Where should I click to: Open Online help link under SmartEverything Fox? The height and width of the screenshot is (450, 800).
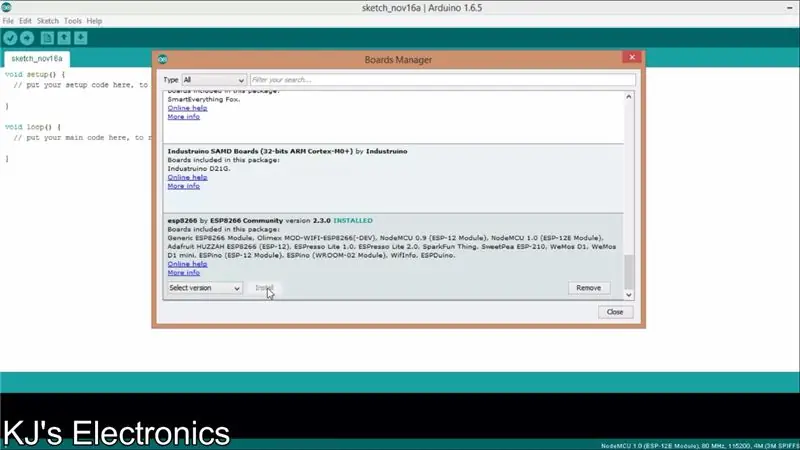pos(187,108)
